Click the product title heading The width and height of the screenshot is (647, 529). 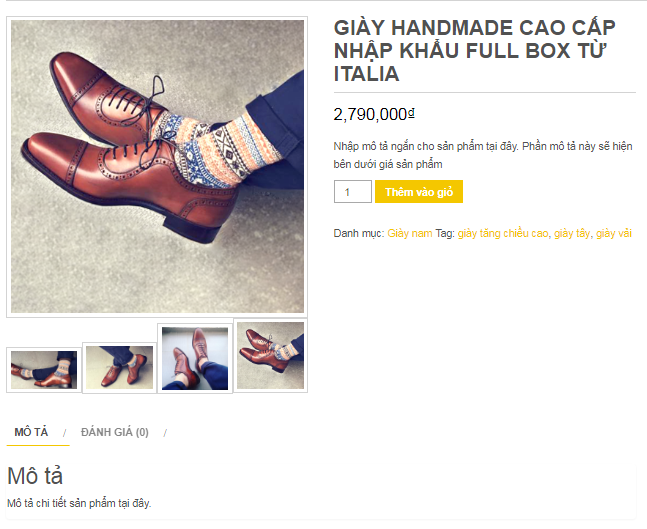474,50
